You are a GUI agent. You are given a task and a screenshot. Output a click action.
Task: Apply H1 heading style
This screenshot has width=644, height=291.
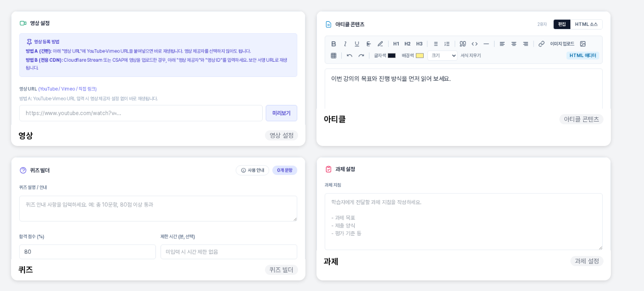tap(396, 44)
